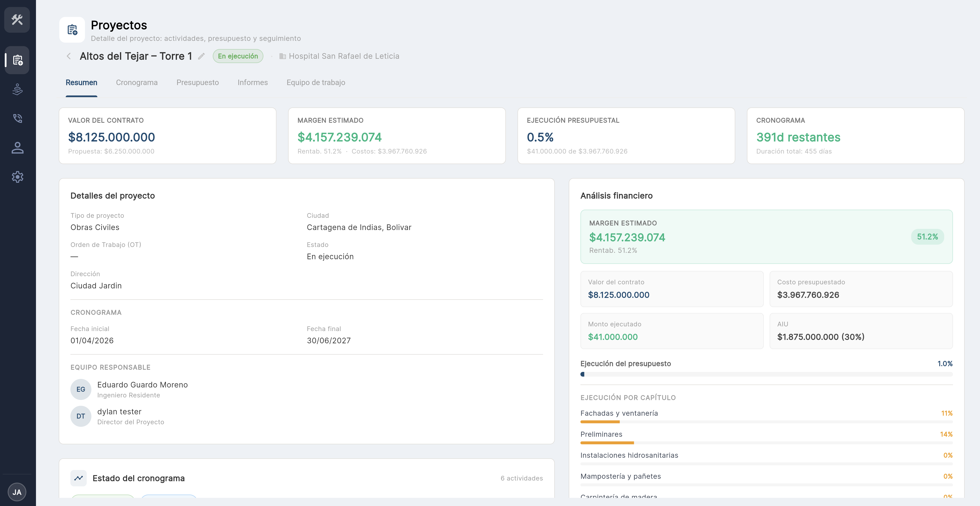980x506 pixels.
Task: Click the Preliminares progress bar
Action: tap(766, 443)
